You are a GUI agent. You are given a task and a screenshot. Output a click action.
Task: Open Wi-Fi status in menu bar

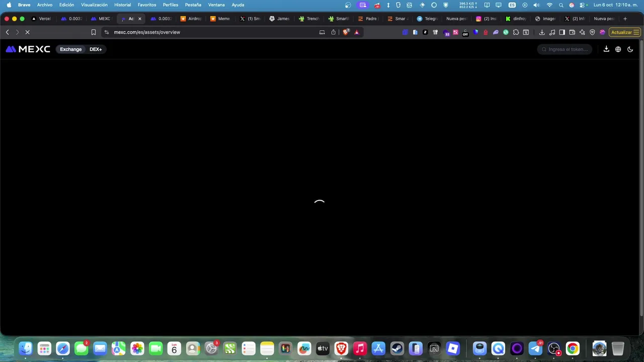click(x=549, y=5)
